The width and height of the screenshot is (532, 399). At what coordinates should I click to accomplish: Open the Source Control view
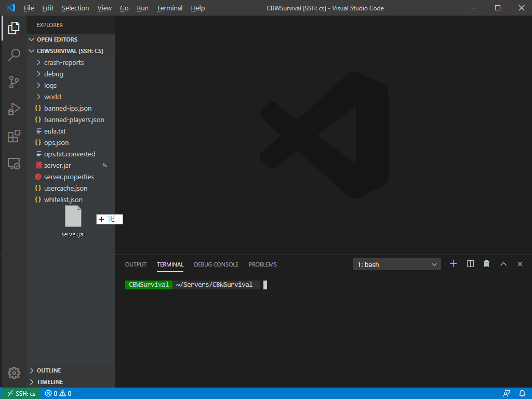[x=14, y=82]
